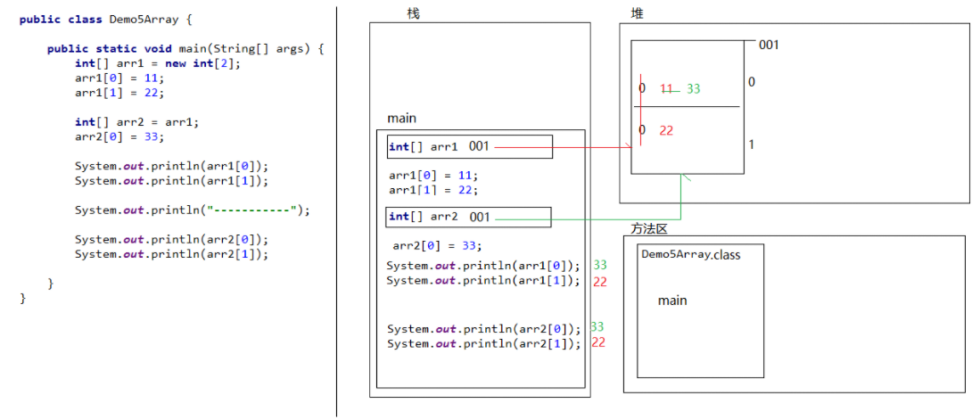Click green 33 output beside println(arr2[0])
Screen dimensions: 980x420
597,326
